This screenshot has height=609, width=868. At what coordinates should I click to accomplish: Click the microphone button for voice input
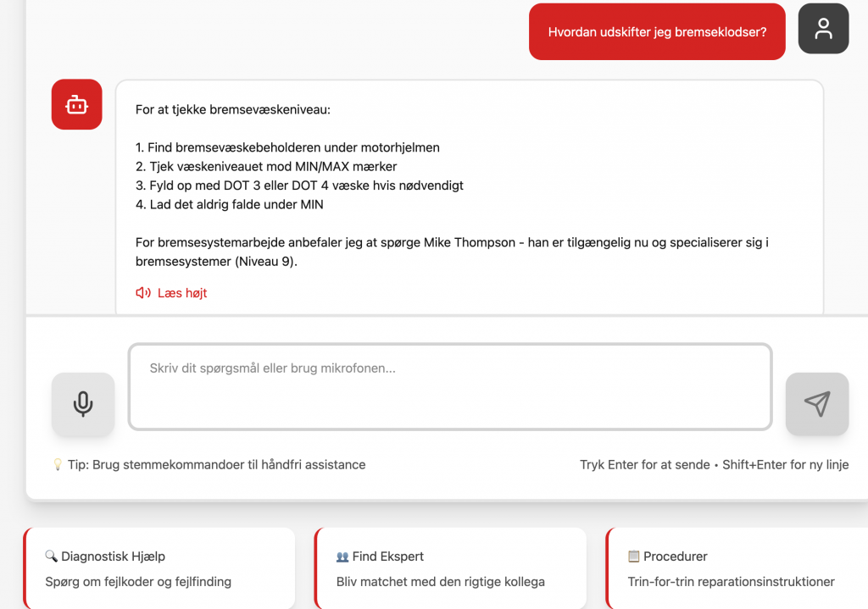83,404
